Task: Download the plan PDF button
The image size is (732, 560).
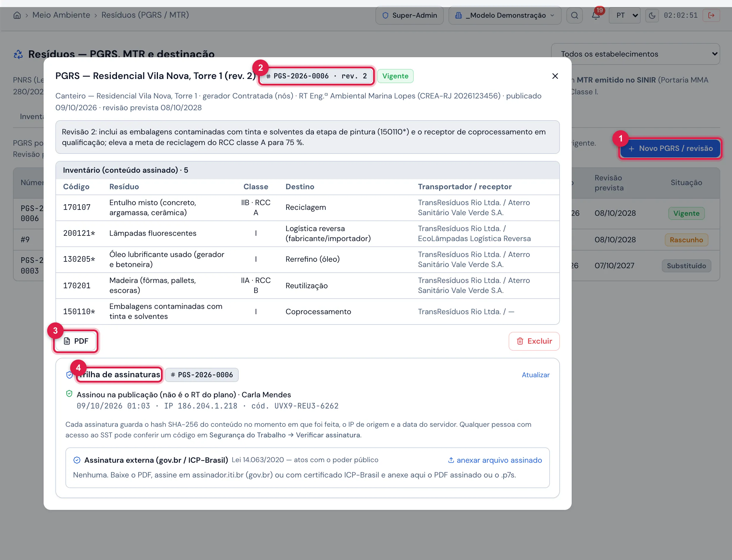Action: 76,341
